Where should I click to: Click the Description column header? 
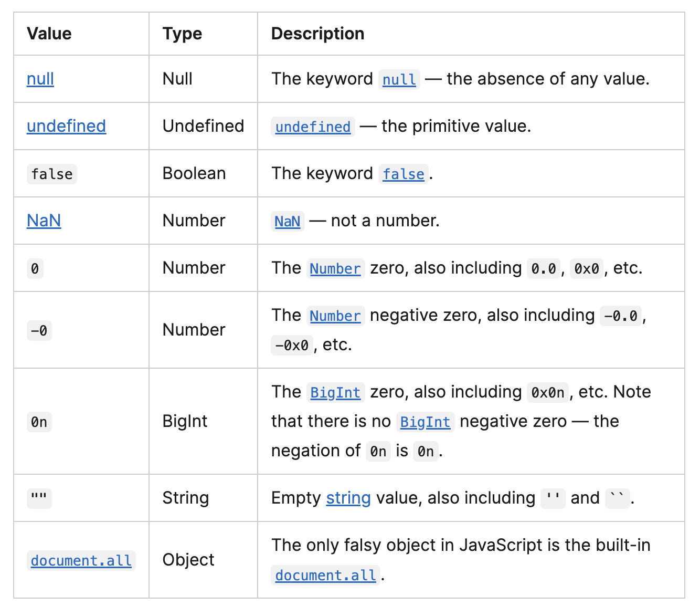coord(317,34)
